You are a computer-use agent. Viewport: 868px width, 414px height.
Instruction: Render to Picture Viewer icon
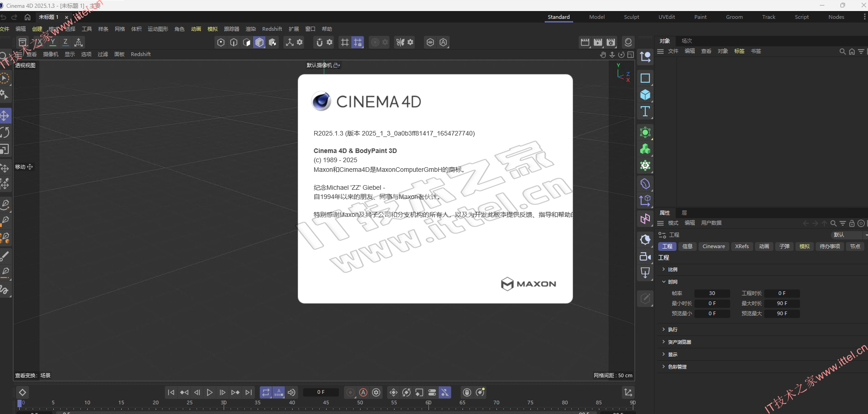coord(598,42)
